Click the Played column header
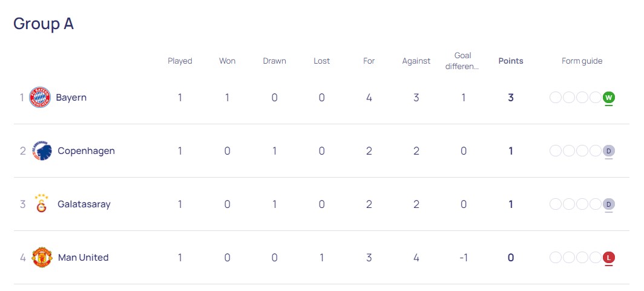The width and height of the screenshot is (644, 291). coord(180,61)
